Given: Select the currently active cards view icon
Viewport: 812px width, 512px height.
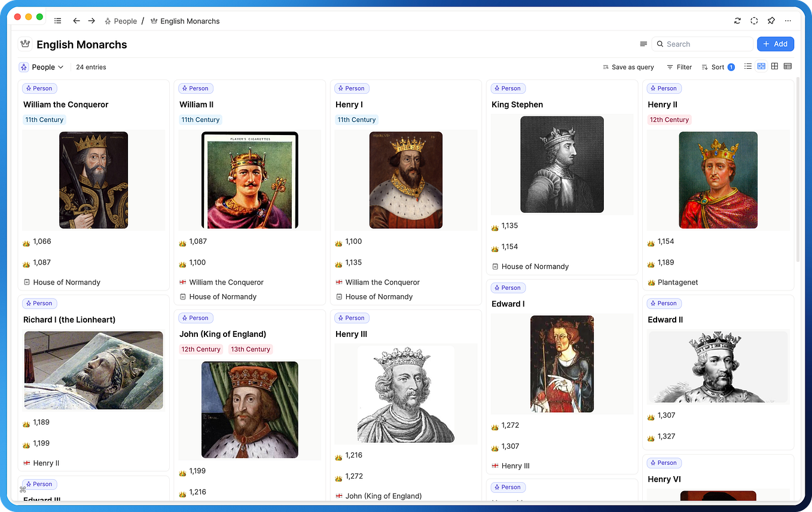Looking at the screenshot, I should (x=761, y=66).
